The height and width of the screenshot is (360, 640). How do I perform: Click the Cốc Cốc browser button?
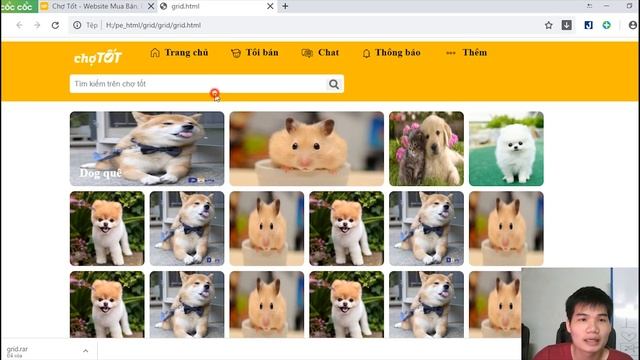[19, 6]
